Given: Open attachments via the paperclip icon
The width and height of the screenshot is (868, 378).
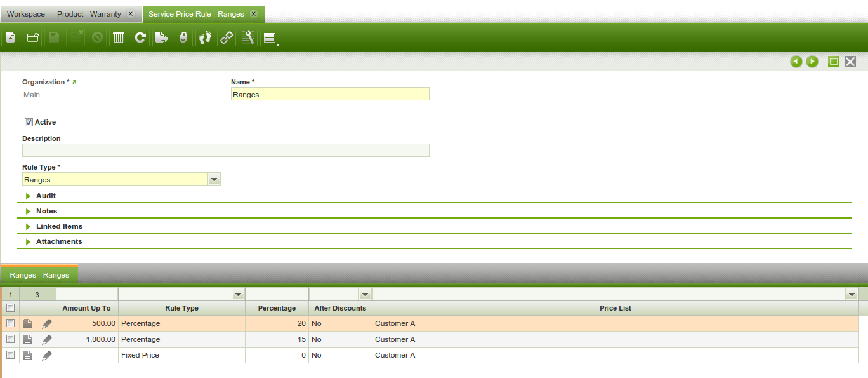Looking at the screenshot, I should click(x=183, y=38).
